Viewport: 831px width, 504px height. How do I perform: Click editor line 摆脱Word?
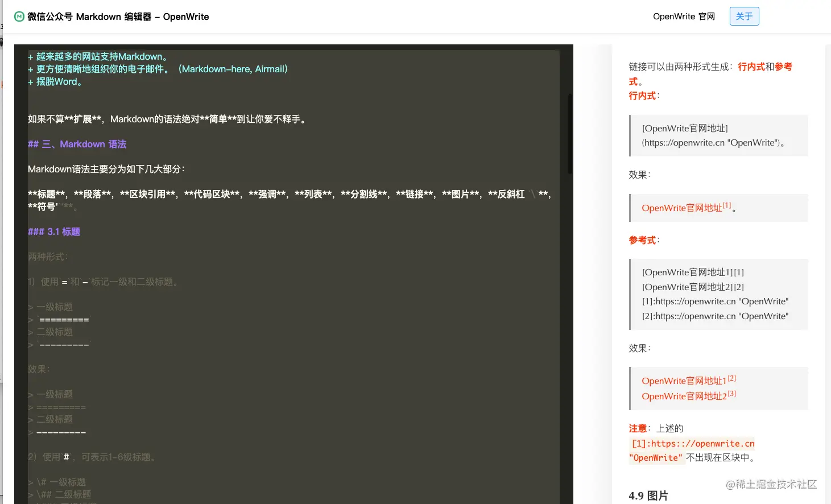click(x=56, y=81)
